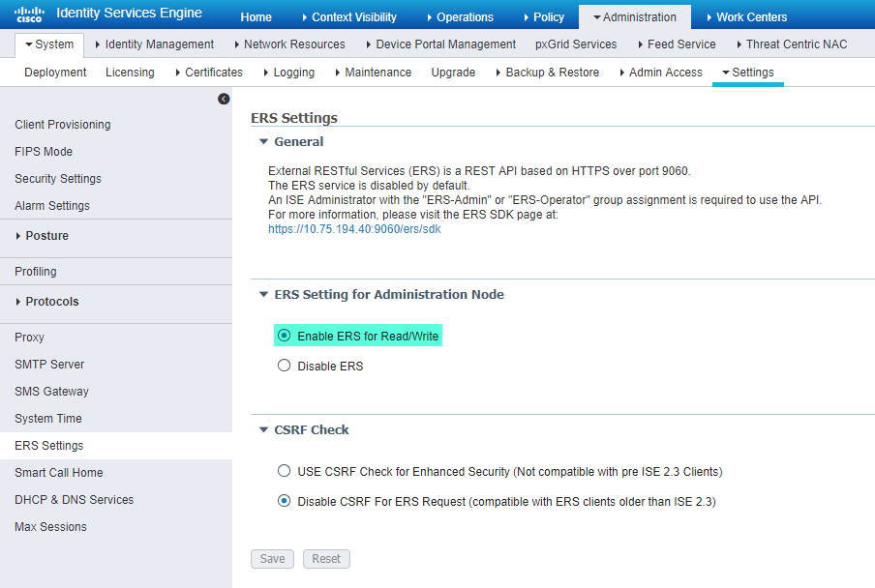The width and height of the screenshot is (875, 588).
Task: Open SMTP Server settings
Action: (49, 364)
